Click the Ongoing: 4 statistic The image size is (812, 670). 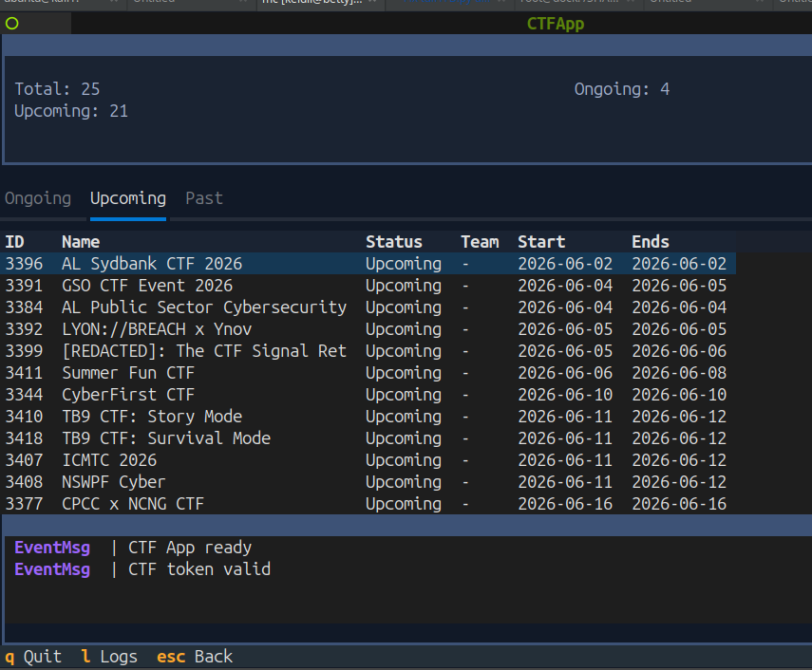tap(621, 89)
